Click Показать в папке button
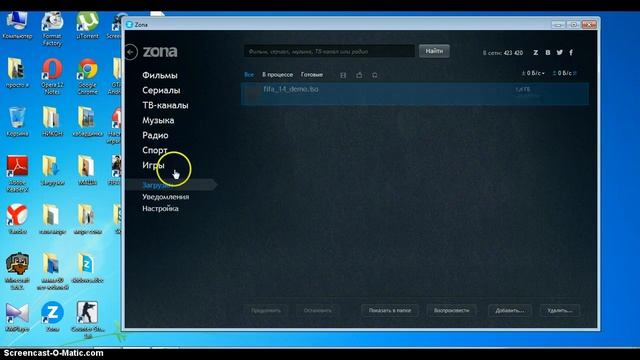Viewport: 640px width, 360px height. [x=390, y=311]
